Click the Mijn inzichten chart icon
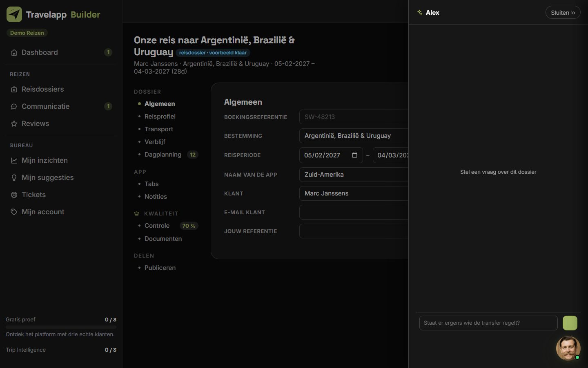The image size is (588, 368). (14, 160)
